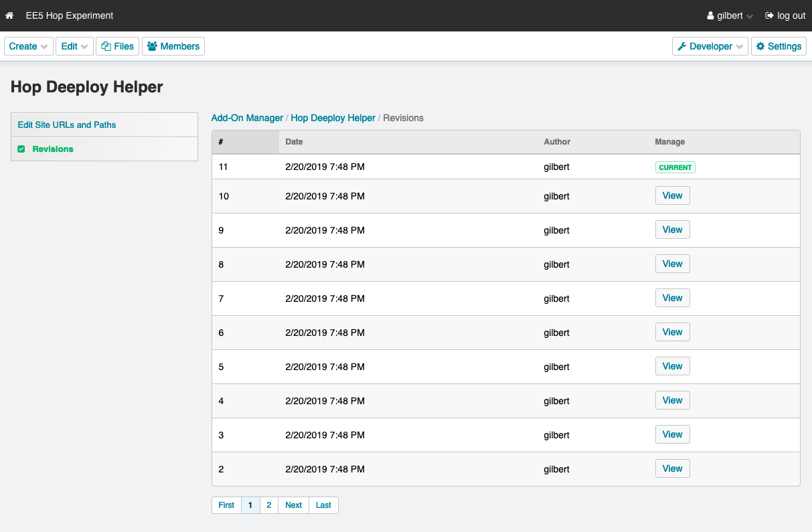The height and width of the screenshot is (532, 812).
Task: Click the date of revision 2
Action: pyautogui.click(x=325, y=469)
